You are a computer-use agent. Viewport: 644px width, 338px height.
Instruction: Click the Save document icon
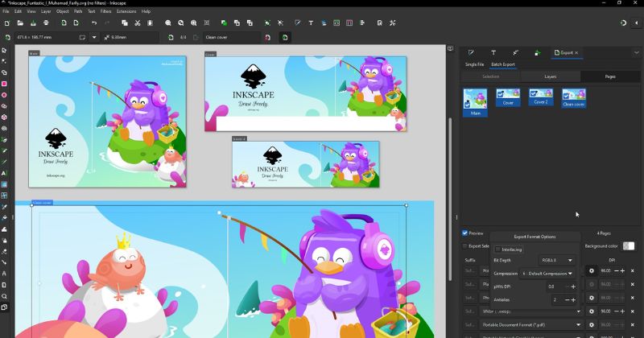point(33,23)
